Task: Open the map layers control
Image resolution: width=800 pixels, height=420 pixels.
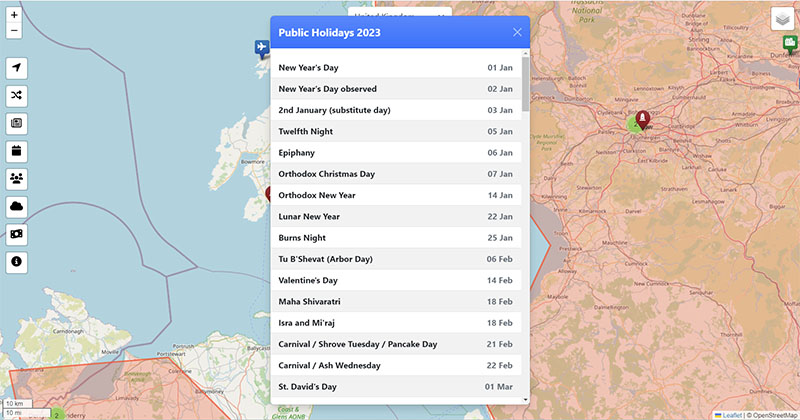Action: 782,19
